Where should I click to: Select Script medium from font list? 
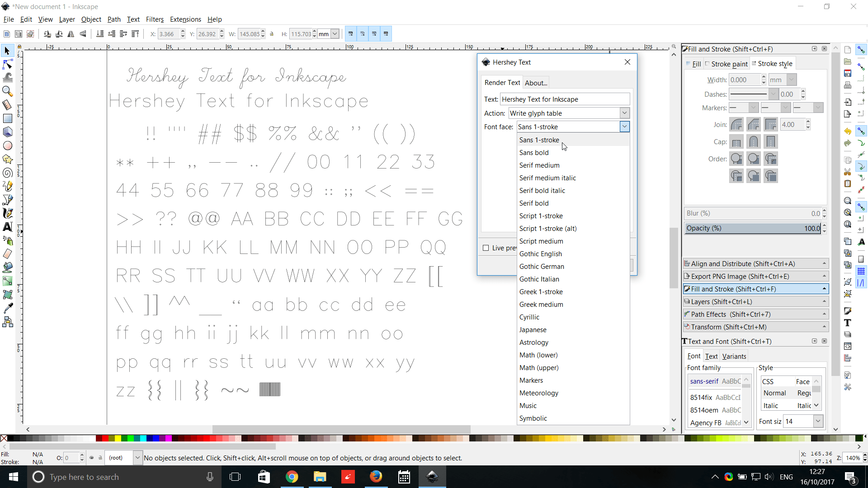541,241
